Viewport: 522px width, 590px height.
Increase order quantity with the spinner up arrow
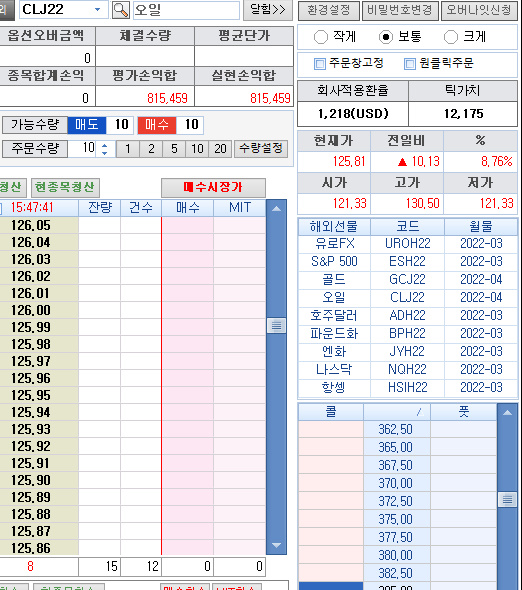coord(105,145)
